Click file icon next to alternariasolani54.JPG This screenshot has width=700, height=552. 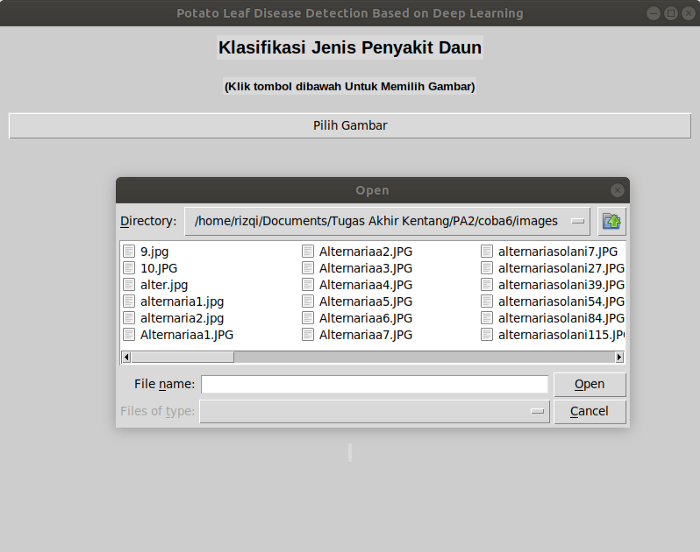tap(487, 301)
